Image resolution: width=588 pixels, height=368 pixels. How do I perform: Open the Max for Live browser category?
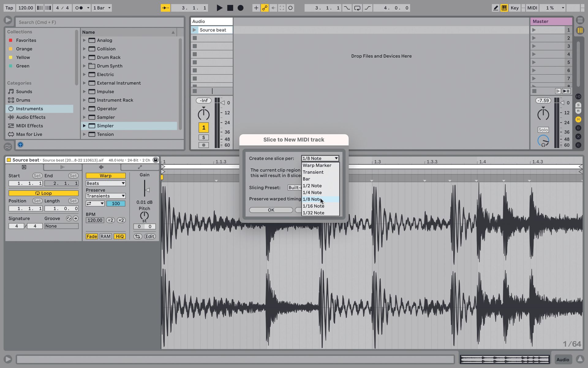pos(29,134)
